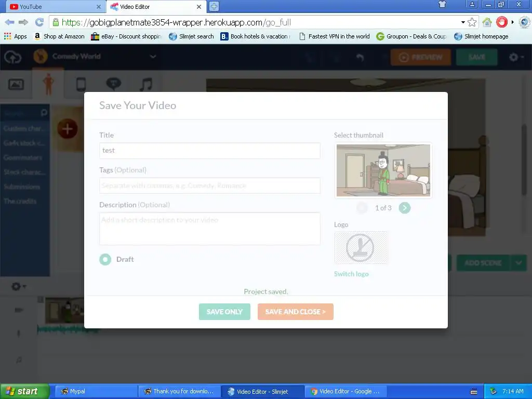
Task: Select the Custom characters category
Action: (x=24, y=129)
